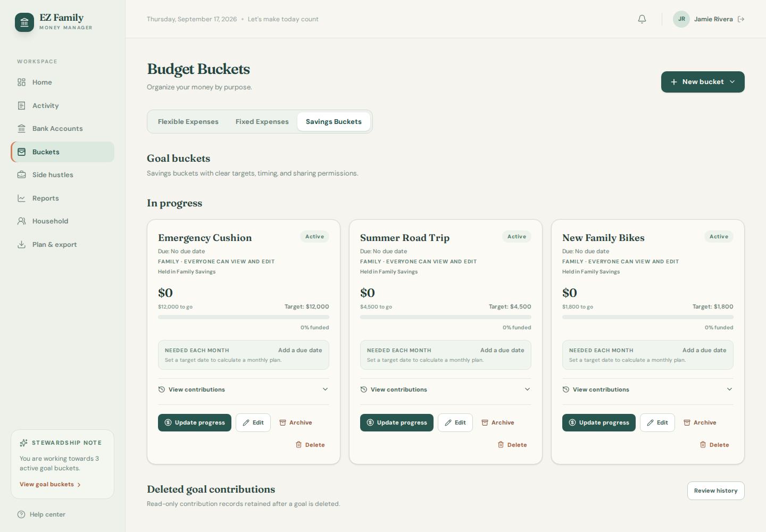Screen dimensions: 766x532
Task: Open Household label in sidebar
Action: coord(50,221)
